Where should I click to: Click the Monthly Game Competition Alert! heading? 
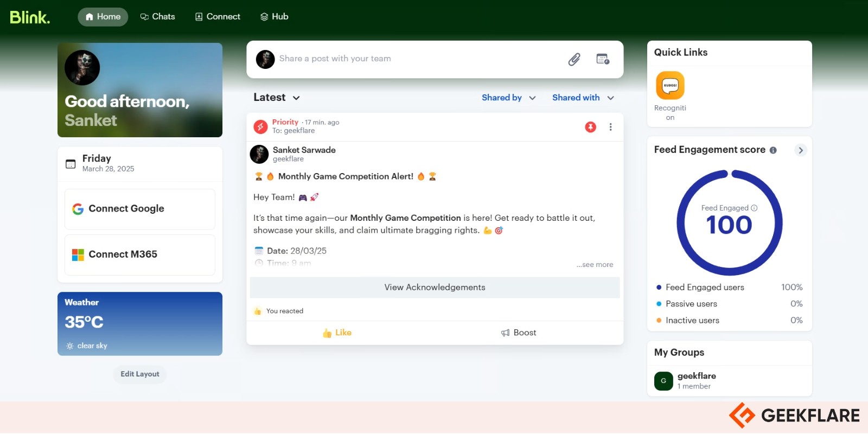point(346,176)
